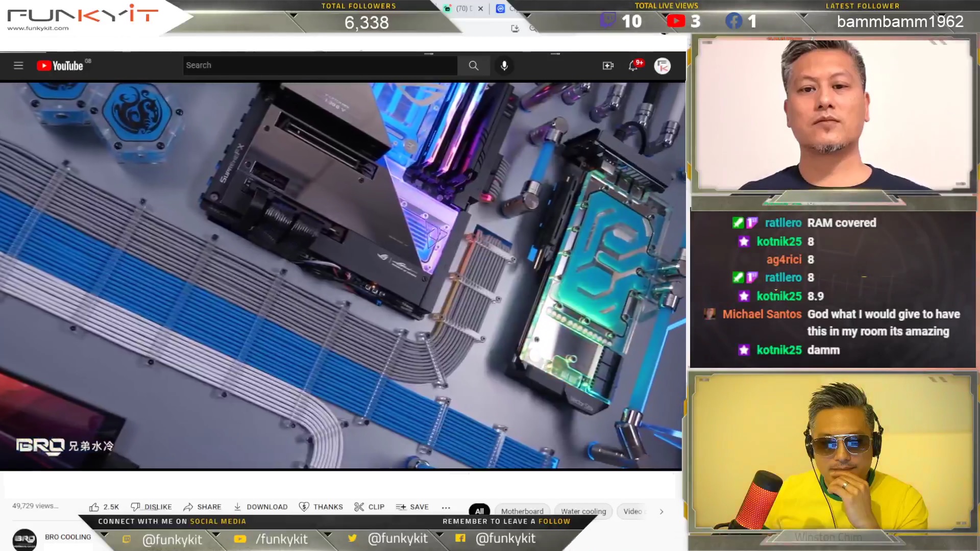The height and width of the screenshot is (551, 980).
Task: Start voice search with microphone icon
Action: tap(504, 66)
